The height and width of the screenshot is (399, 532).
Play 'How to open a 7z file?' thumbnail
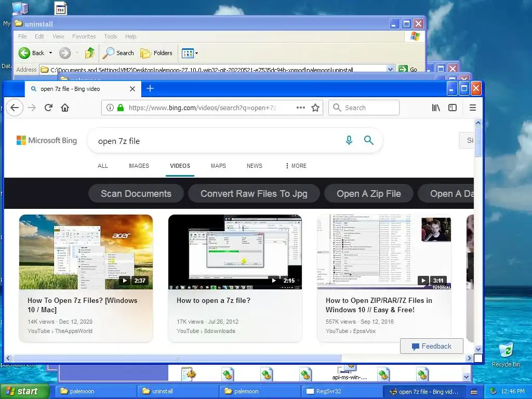click(235, 252)
